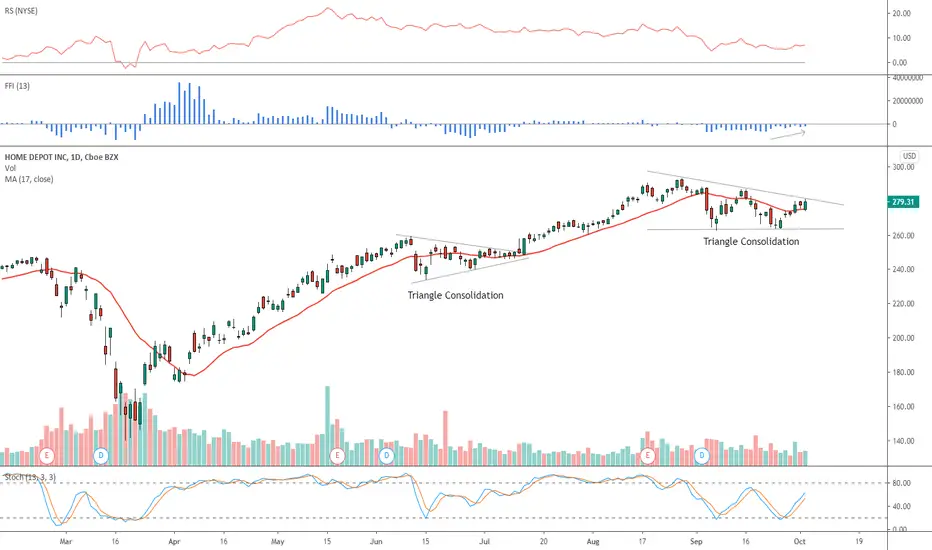The width and height of the screenshot is (932, 550).
Task: Click the Mar label on time axis
Action: [x=66, y=542]
